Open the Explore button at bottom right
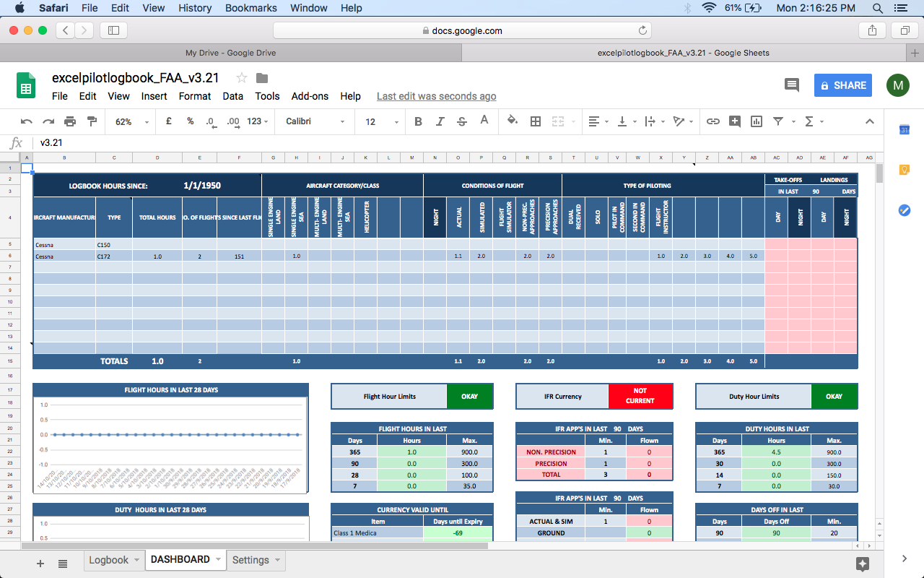This screenshot has width=924, height=578. point(862,564)
